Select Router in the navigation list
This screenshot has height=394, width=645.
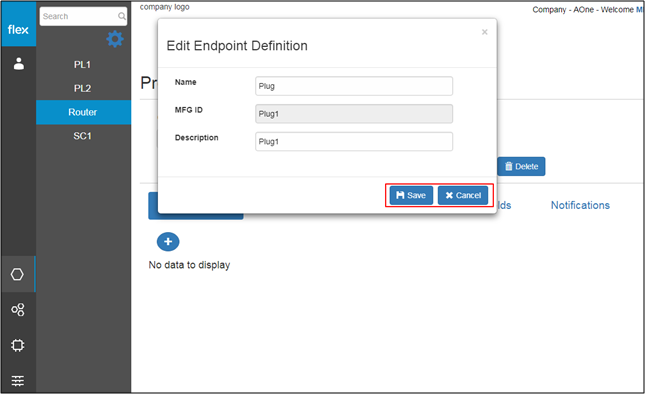click(84, 112)
